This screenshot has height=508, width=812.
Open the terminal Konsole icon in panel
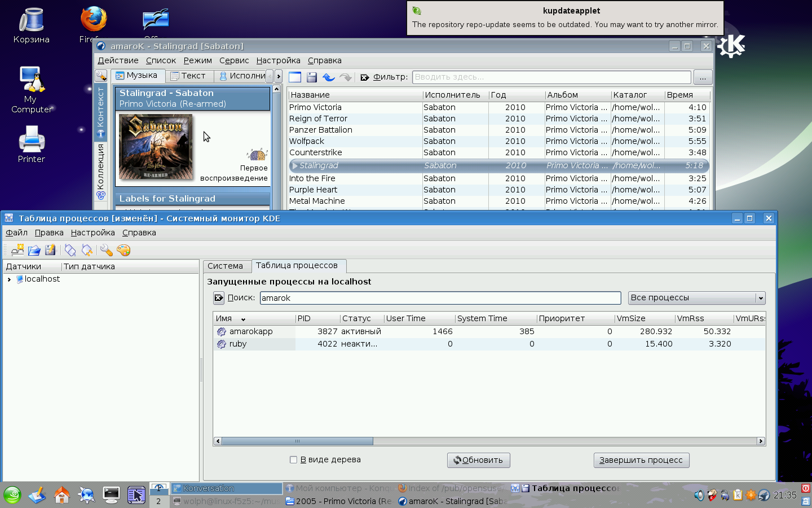111,495
